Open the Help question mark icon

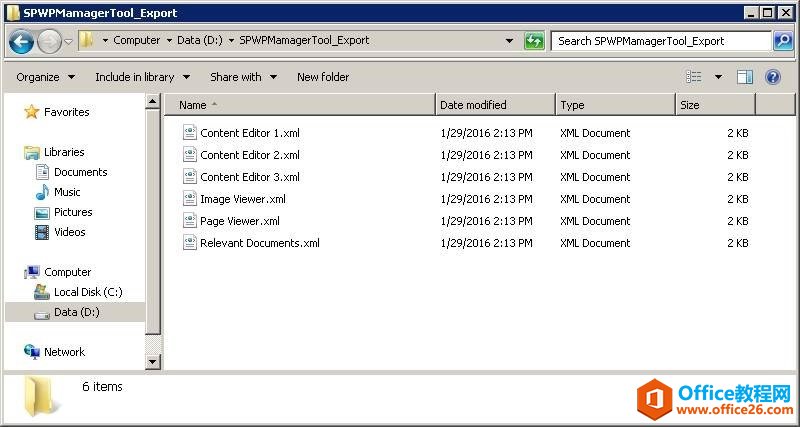(773, 77)
